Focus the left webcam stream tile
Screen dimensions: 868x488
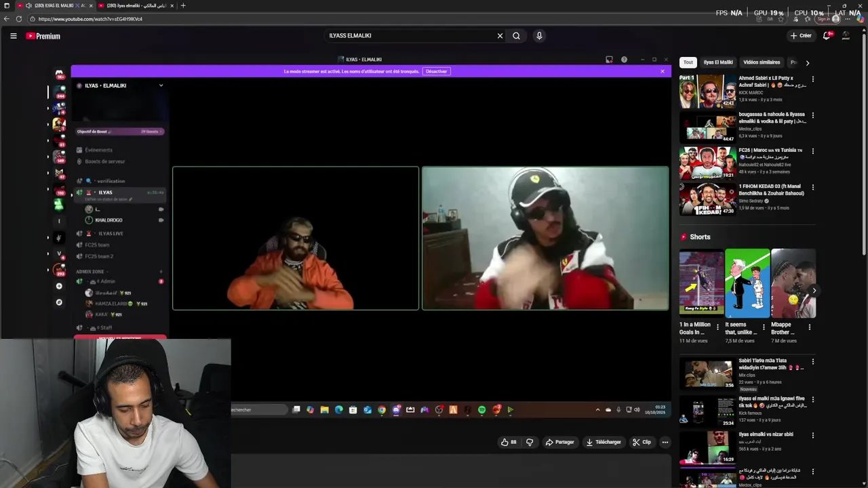[296, 238]
